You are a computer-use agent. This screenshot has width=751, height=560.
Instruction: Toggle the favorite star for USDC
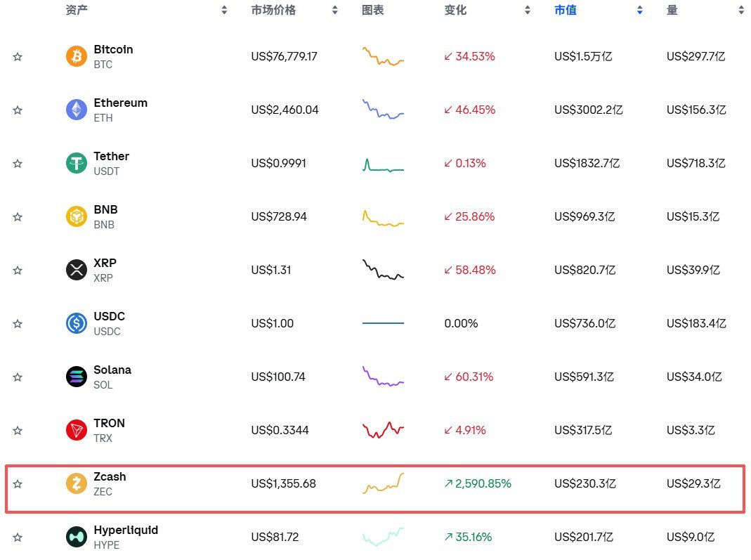tap(18, 324)
